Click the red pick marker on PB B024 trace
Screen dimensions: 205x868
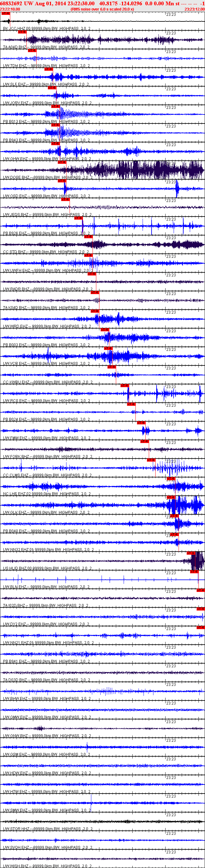(131, 404)
